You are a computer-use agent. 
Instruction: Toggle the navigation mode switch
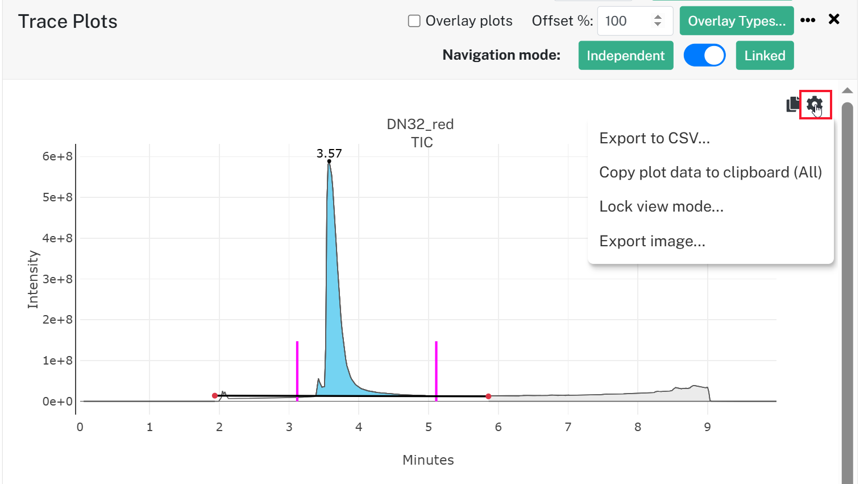pyautogui.click(x=704, y=55)
